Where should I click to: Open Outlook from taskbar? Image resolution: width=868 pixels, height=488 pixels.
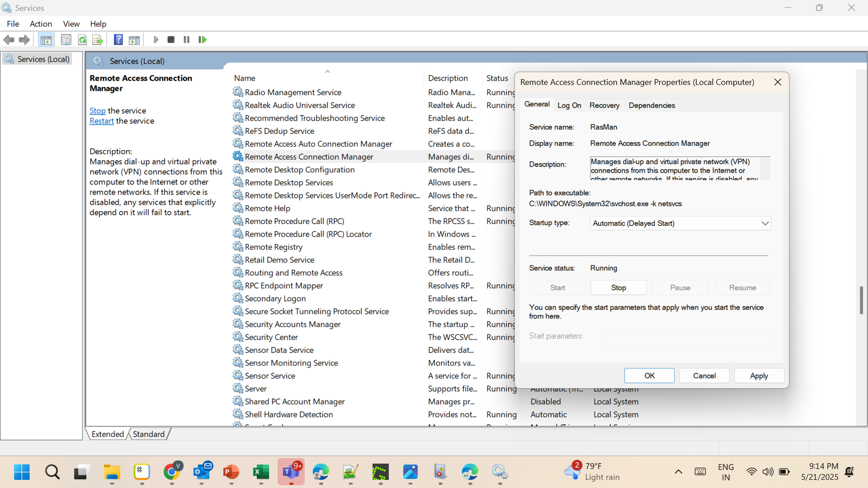(202, 472)
